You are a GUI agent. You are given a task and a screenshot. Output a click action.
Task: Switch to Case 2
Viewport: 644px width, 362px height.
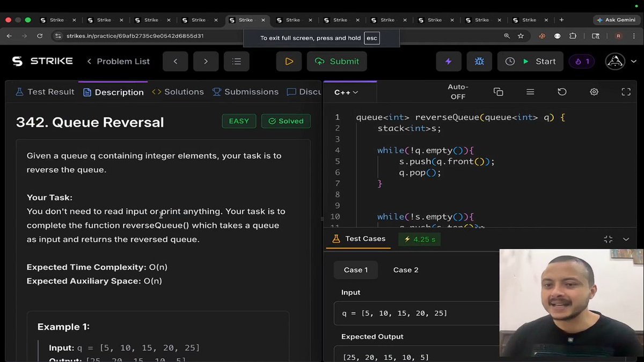click(x=406, y=270)
